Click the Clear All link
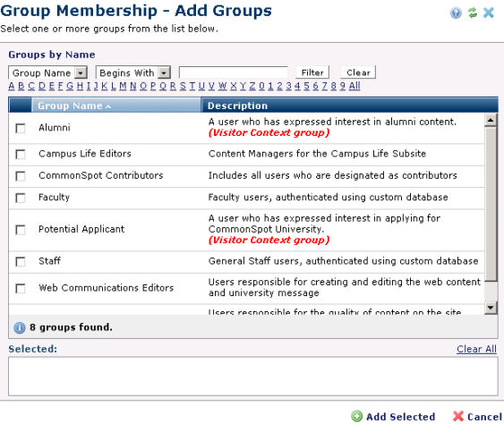This screenshot has height=432, width=504. (476, 349)
